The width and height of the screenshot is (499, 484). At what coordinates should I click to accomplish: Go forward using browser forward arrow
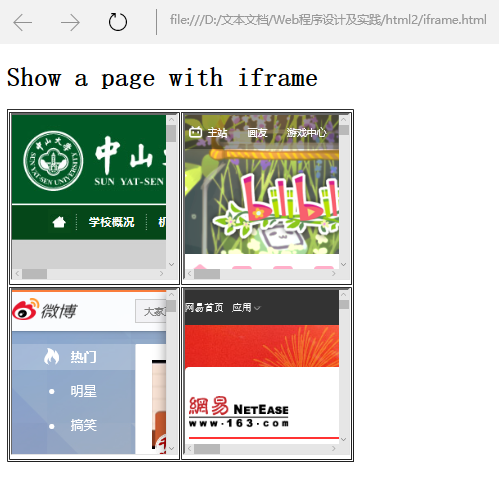70,22
